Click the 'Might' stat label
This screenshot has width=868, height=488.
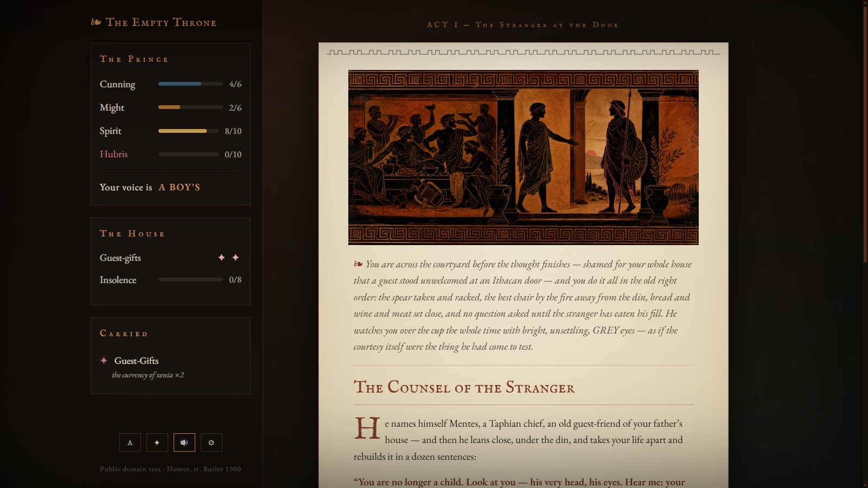coord(112,107)
